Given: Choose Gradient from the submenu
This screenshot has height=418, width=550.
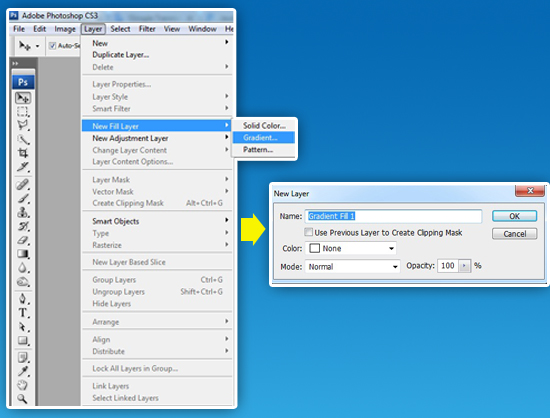Looking at the screenshot, I should tap(264, 137).
